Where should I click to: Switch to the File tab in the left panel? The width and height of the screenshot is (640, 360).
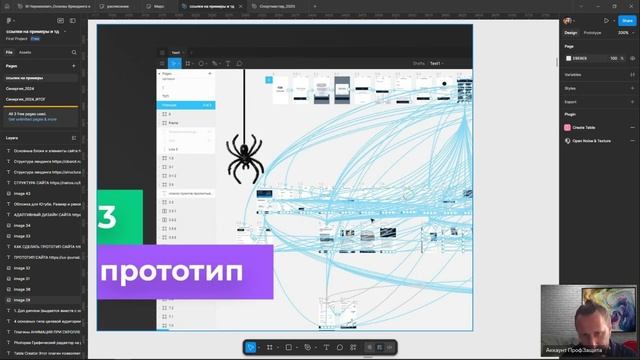click(9, 52)
